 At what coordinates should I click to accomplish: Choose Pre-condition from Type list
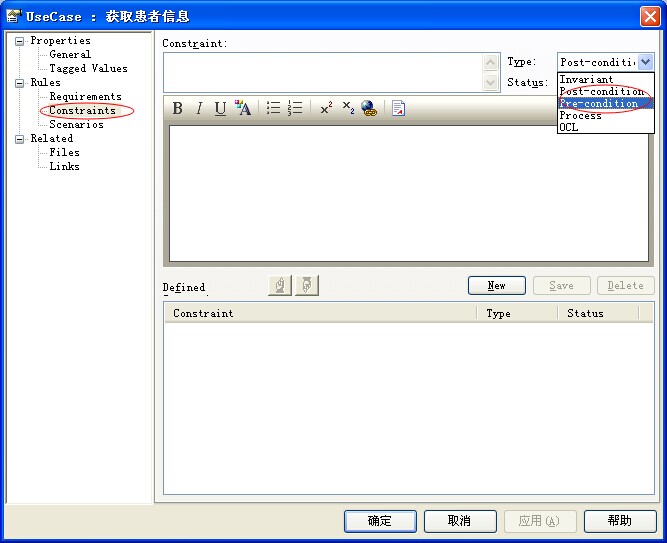coord(605,103)
